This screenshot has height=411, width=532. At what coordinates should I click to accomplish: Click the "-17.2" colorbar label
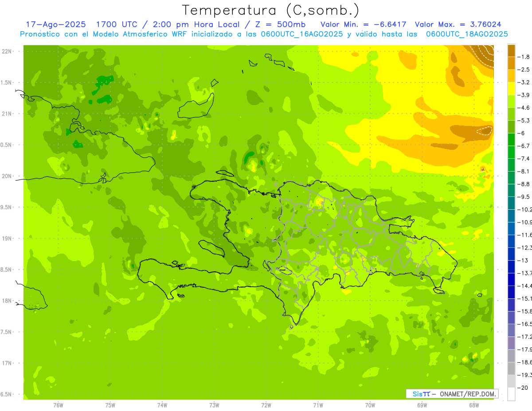point(525,337)
